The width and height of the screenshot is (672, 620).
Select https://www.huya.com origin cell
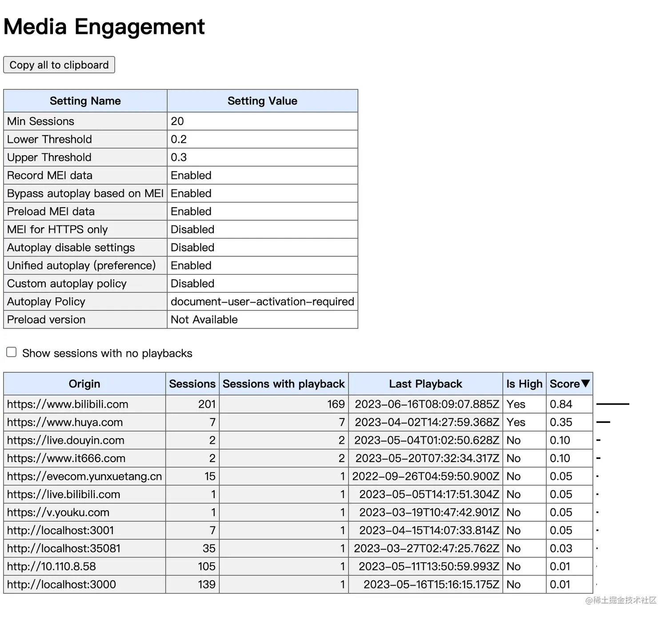(x=84, y=422)
